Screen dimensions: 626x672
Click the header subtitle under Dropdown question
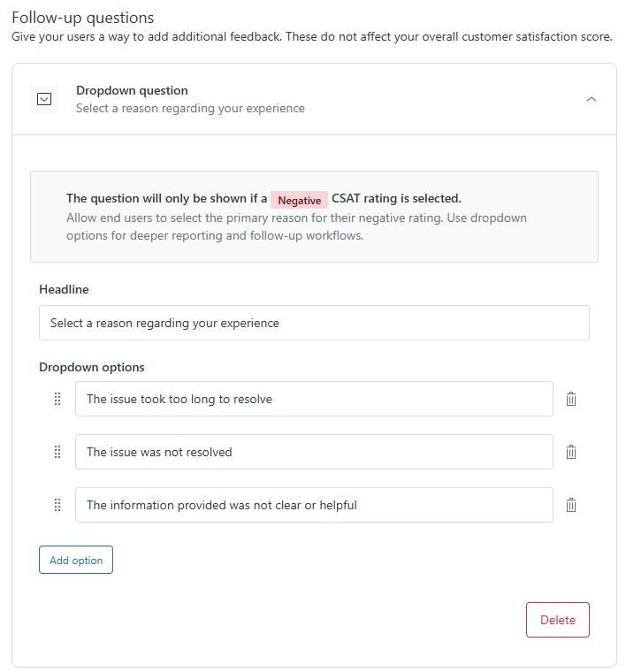[x=190, y=108]
